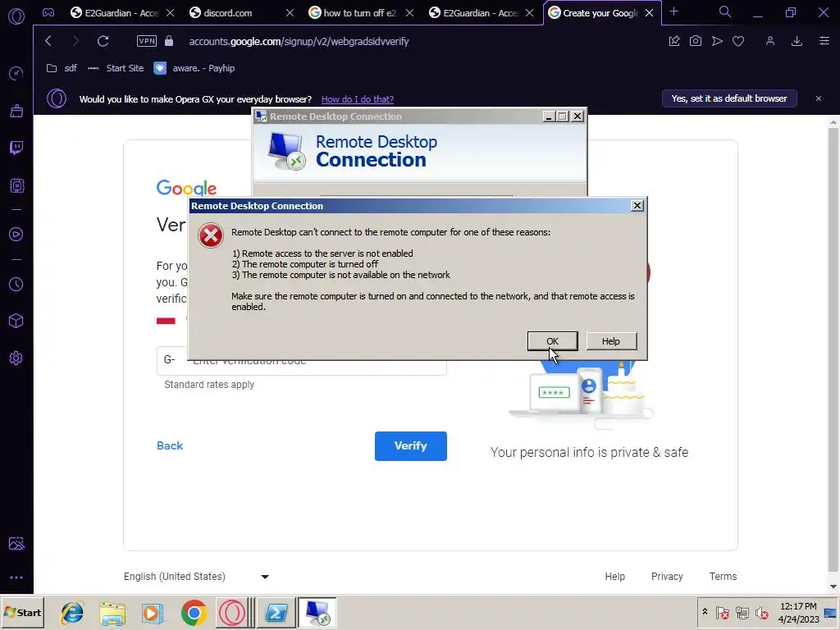Launch Internet Explorer from taskbar
840x630 pixels.
[72, 613]
